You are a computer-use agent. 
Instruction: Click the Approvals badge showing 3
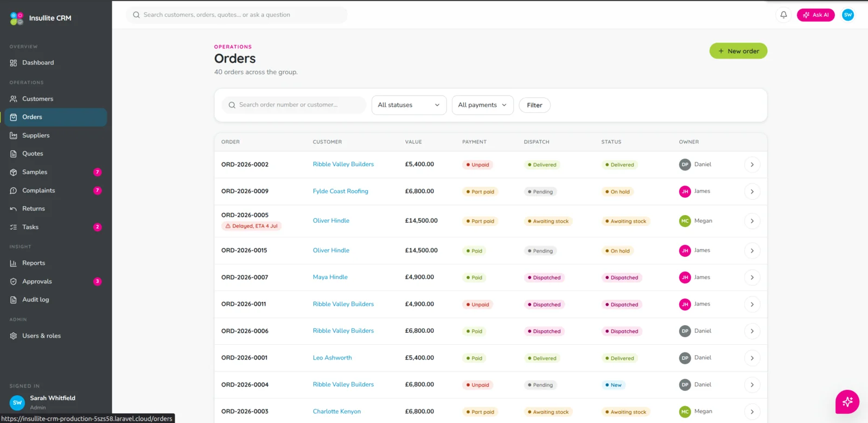point(98,281)
